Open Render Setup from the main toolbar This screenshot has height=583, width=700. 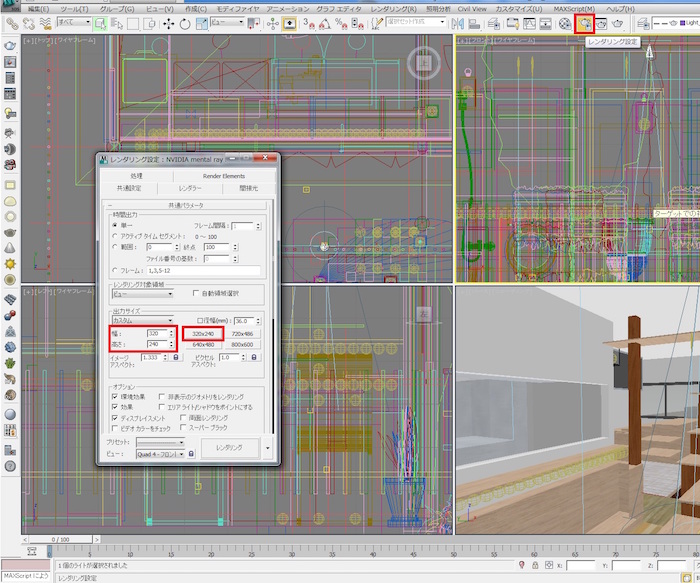coord(585,22)
